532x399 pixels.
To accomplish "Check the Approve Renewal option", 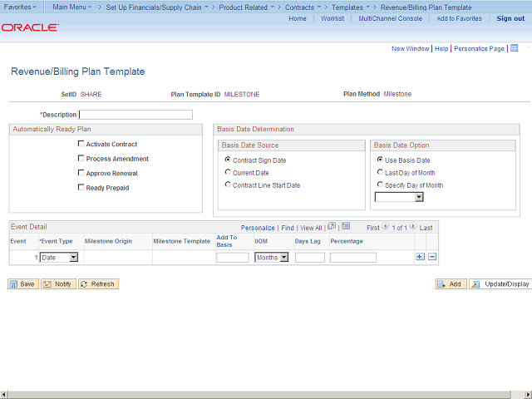I will [x=81, y=173].
